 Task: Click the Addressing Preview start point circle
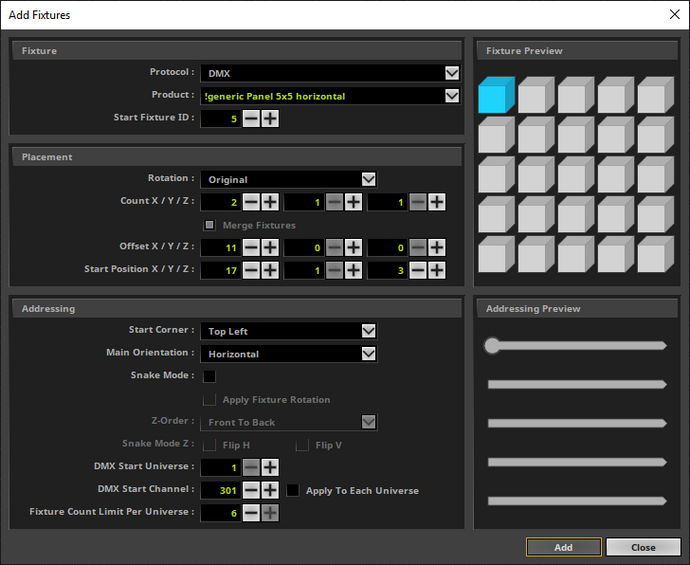492,345
